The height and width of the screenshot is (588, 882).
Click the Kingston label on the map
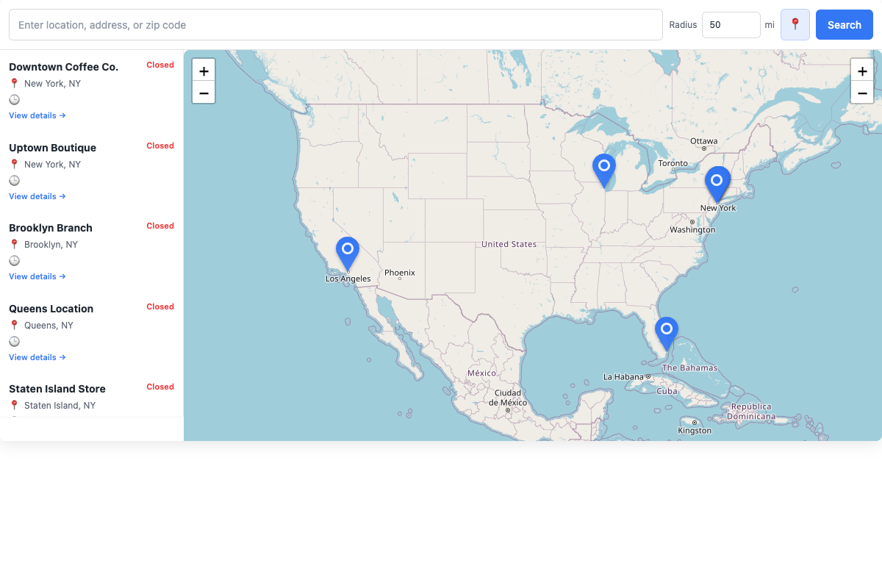(695, 431)
